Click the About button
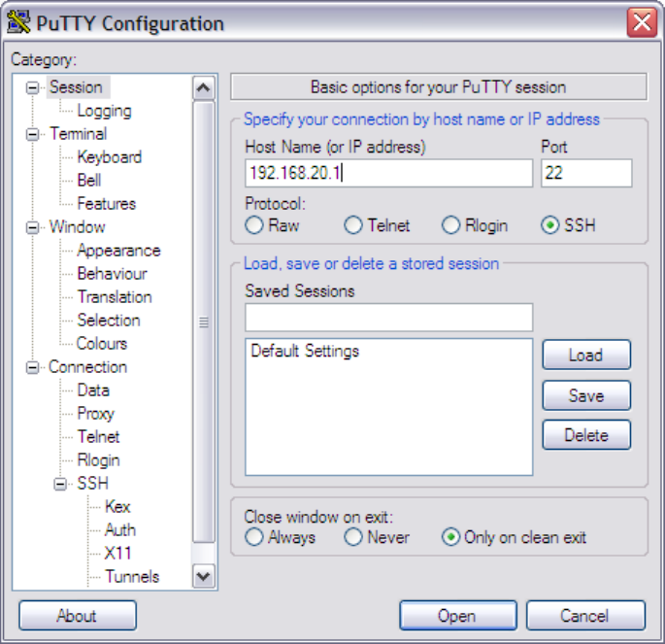This screenshot has height=644, width=665. [78, 616]
